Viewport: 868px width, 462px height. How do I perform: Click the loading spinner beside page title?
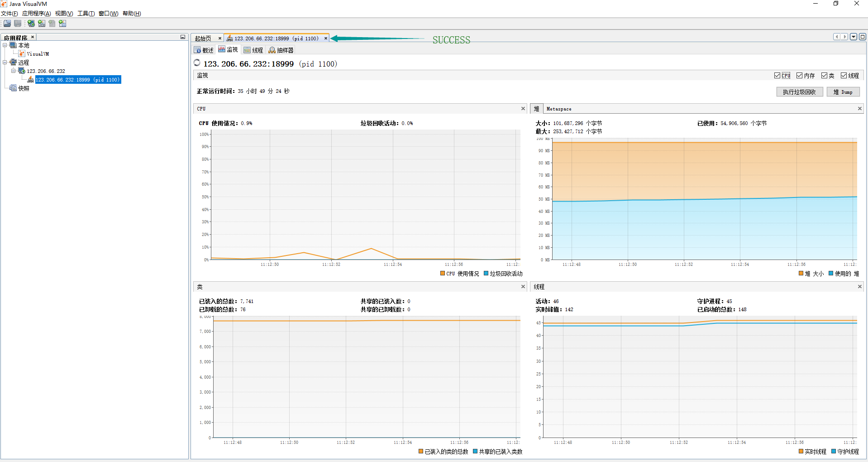(197, 63)
